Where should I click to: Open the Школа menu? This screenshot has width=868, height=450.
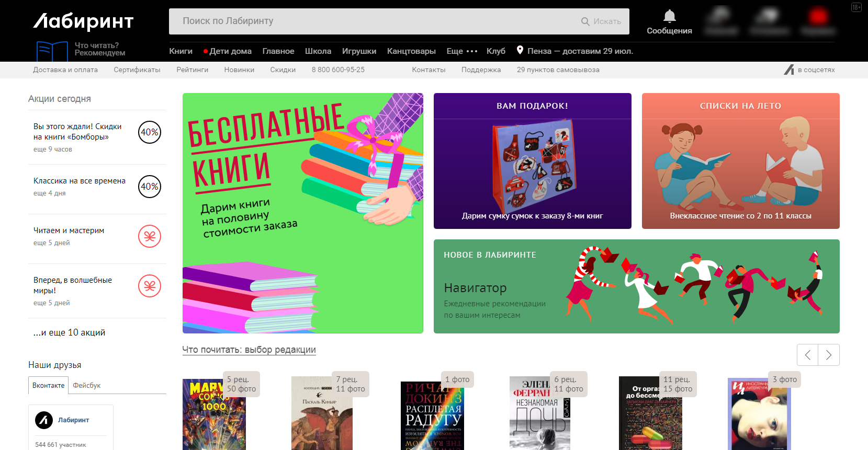point(318,51)
